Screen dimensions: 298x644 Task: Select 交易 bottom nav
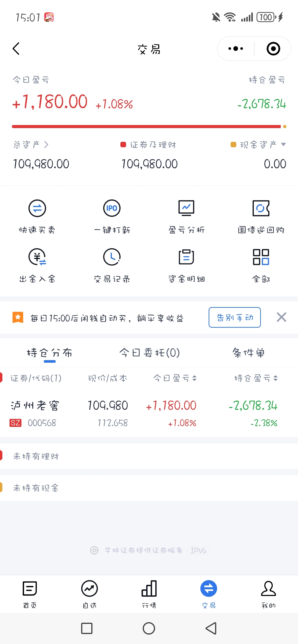click(x=209, y=594)
